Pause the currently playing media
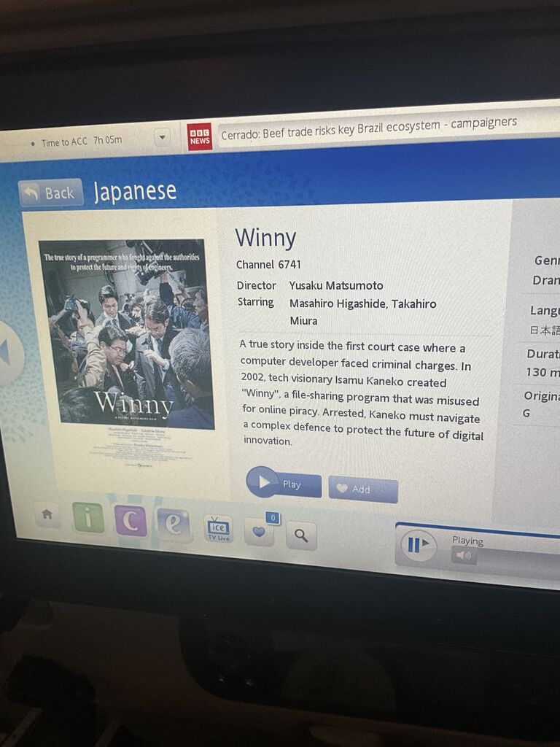This screenshot has height=747, width=560. tap(418, 545)
